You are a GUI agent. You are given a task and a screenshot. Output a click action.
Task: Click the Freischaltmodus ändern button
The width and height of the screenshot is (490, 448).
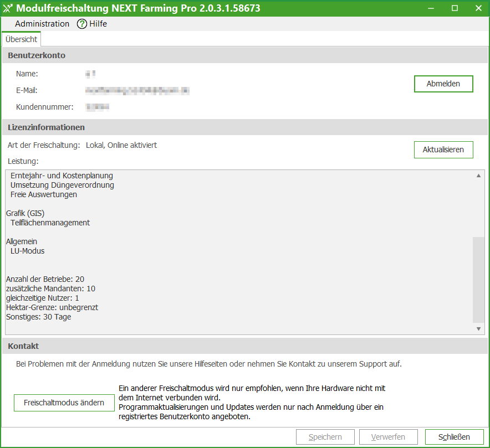click(x=64, y=403)
